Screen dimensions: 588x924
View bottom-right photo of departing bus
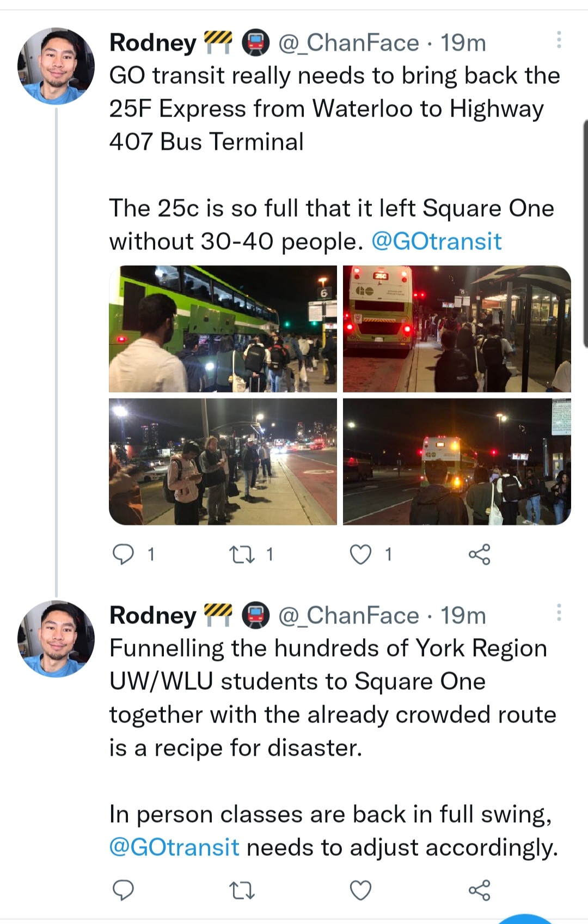coord(457,462)
